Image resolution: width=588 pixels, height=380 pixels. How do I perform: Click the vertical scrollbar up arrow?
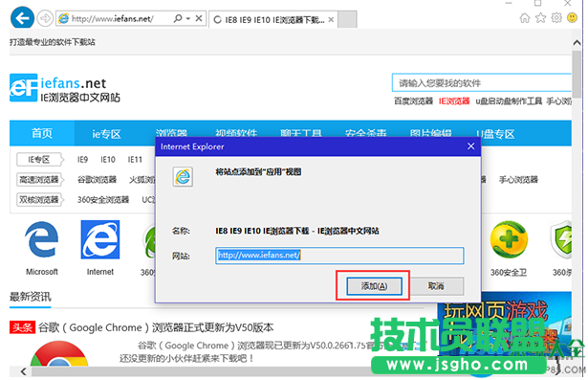point(577,42)
